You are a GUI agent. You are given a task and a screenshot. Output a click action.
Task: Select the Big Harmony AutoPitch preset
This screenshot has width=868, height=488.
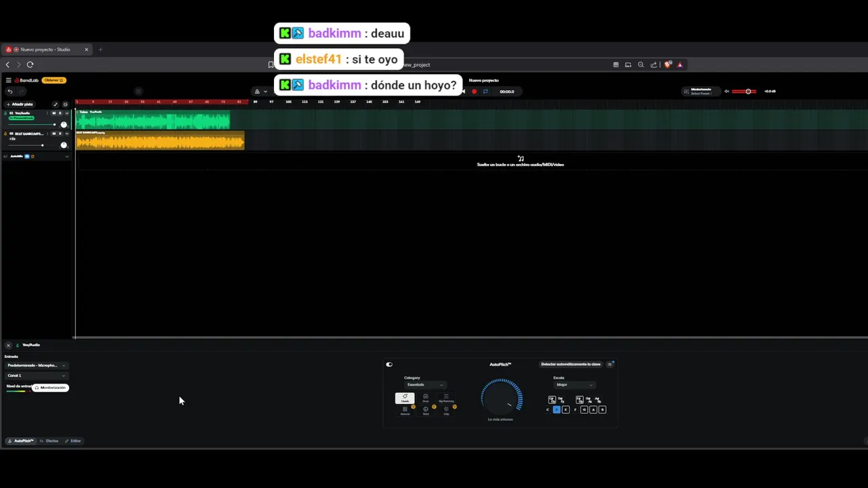(x=446, y=399)
